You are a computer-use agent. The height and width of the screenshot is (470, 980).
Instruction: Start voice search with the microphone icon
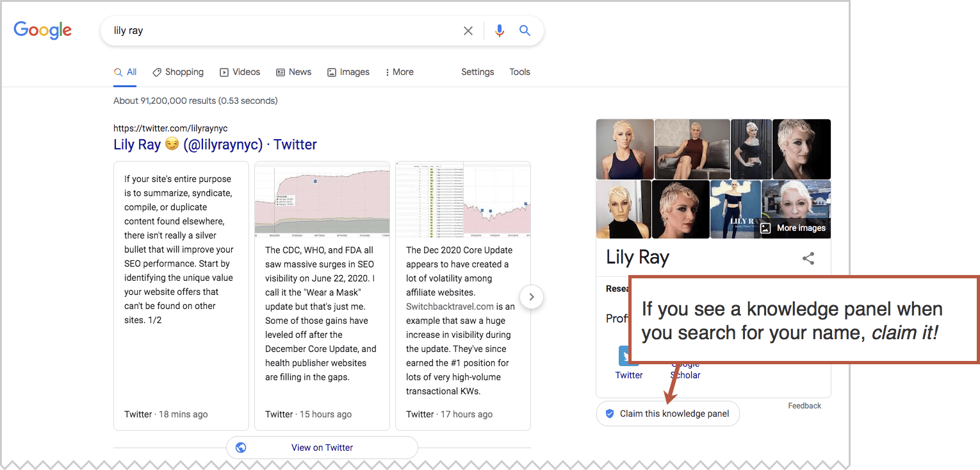click(x=500, y=31)
